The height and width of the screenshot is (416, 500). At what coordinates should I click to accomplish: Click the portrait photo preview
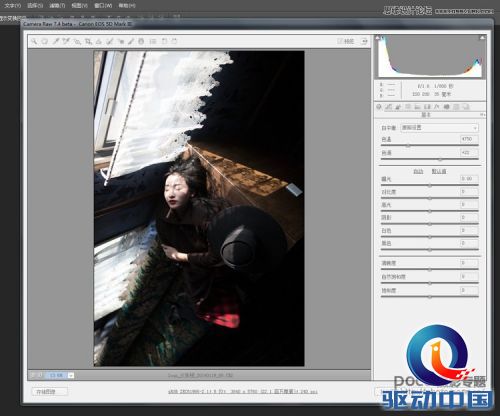point(199,208)
